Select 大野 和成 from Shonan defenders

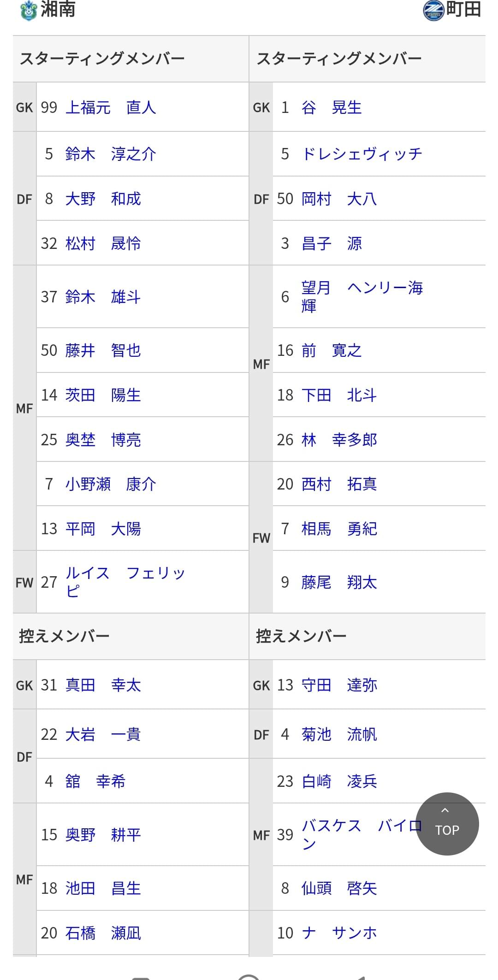(103, 199)
